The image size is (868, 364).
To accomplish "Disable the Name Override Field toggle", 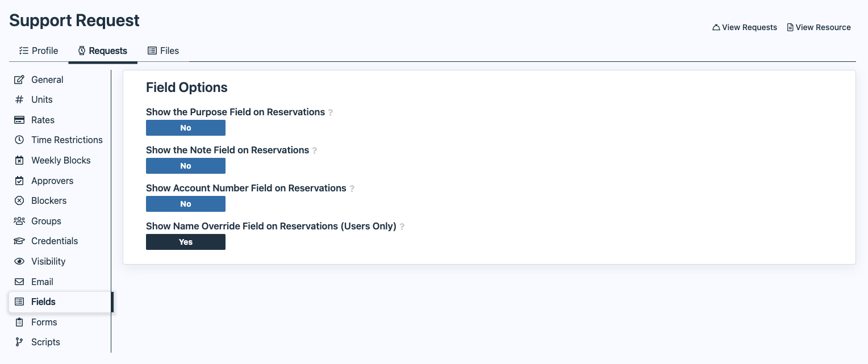I will (x=186, y=242).
